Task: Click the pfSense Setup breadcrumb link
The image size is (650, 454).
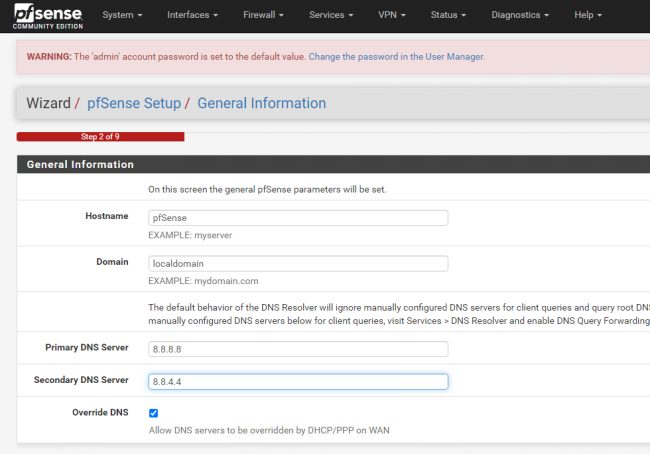Action: (x=134, y=103)
